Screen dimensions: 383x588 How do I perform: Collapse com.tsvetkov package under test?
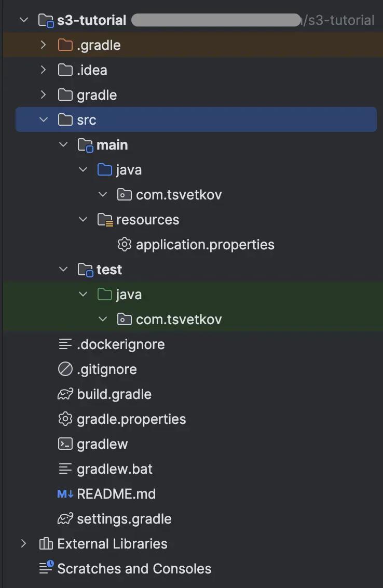(x=103, y=319)
